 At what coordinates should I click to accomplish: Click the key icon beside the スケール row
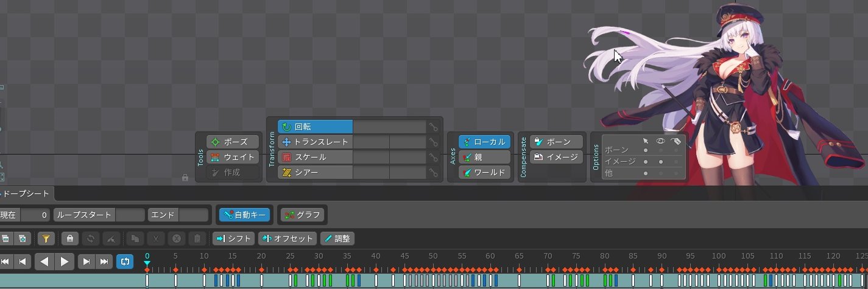coord(433,158)
